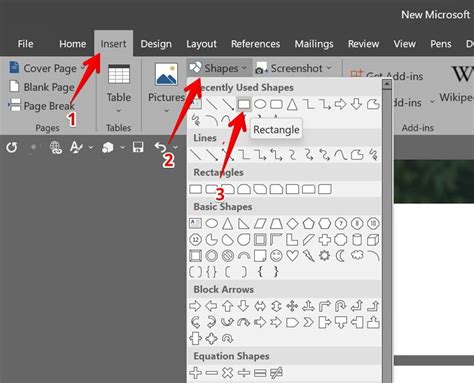Click the Save icon in quick access toolbar

(138, 147)
